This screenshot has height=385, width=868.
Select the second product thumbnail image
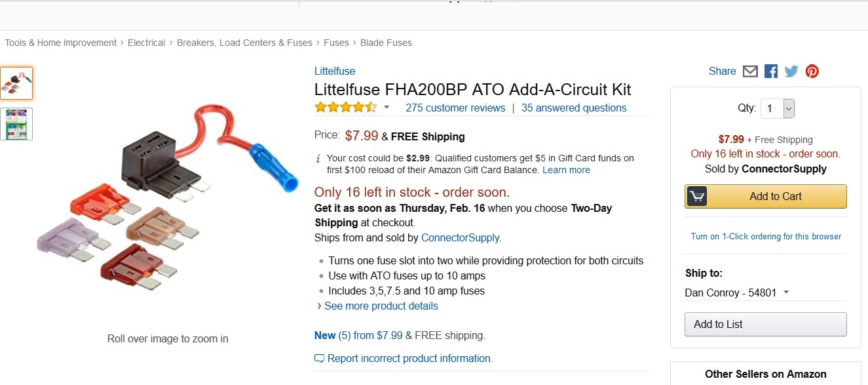[16, 124]
